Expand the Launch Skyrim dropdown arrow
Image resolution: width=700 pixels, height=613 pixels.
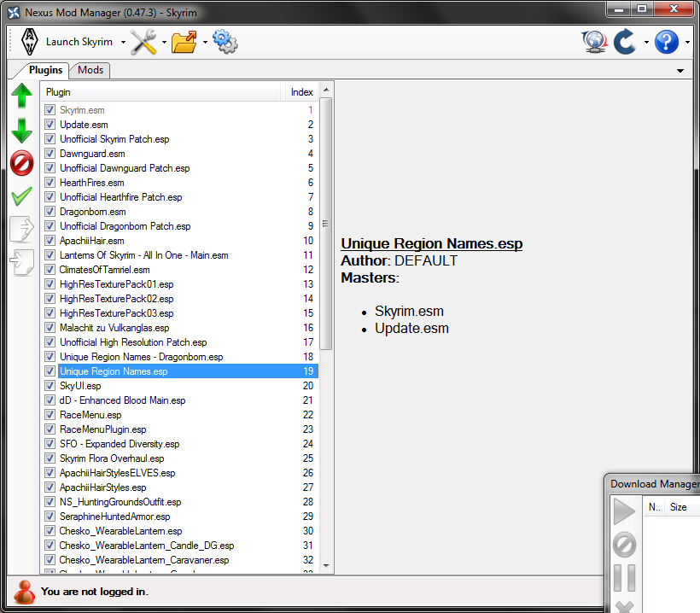point(123,42)
